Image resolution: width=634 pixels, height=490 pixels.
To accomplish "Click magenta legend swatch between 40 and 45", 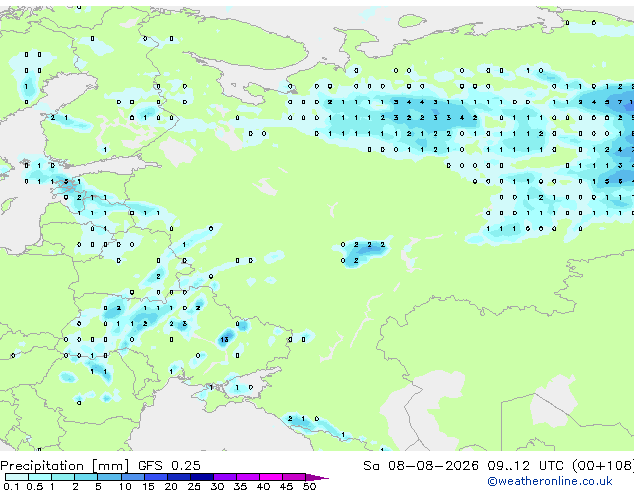I will (x=271, y=477).
